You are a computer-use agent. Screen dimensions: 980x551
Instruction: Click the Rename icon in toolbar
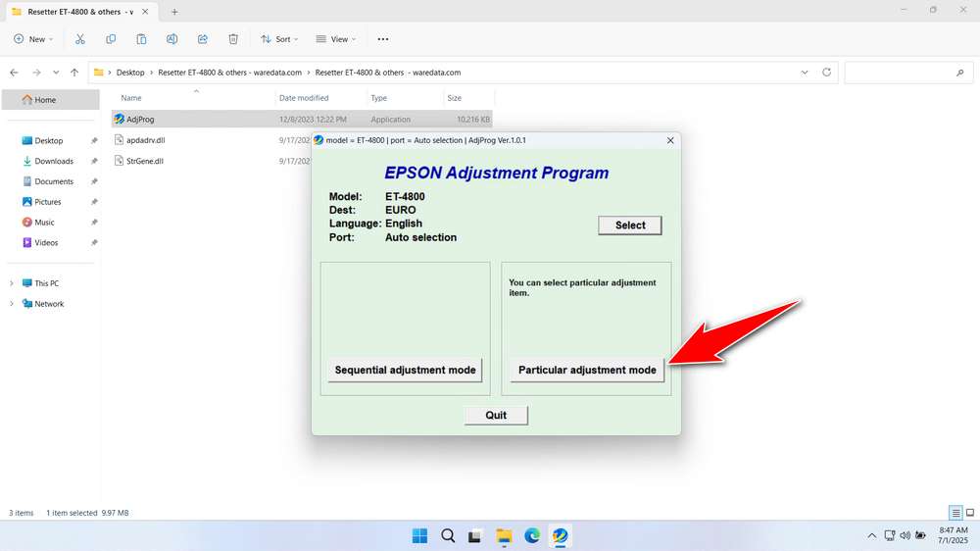[x=171, y=39]
